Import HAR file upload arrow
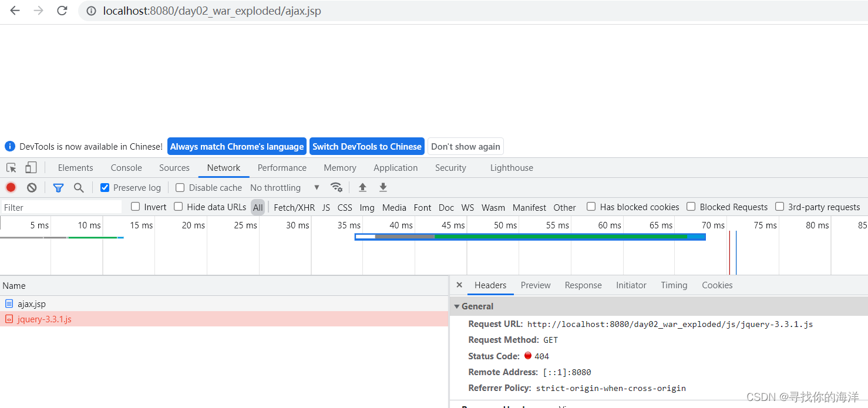This screenshot has width=868, height=408. [x=362, y=187]
